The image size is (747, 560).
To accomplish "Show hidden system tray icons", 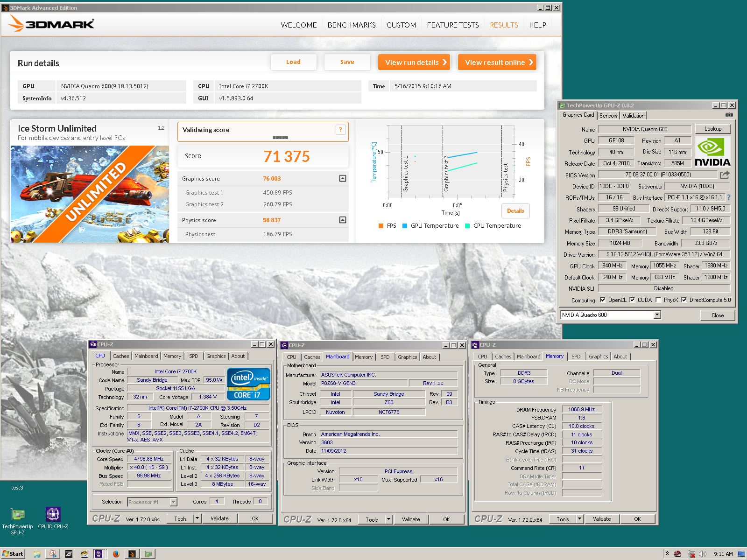I will pyautogui.click(x=667, y=554).
